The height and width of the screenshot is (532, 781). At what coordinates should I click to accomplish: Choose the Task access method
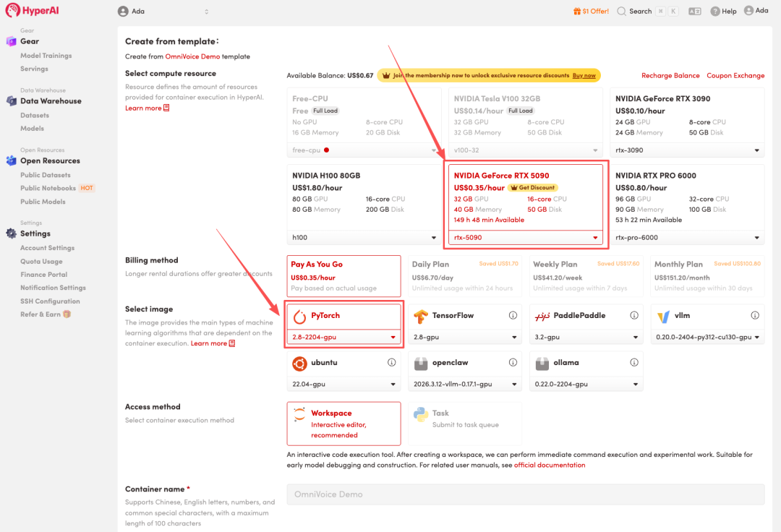[x=465, y=424]
